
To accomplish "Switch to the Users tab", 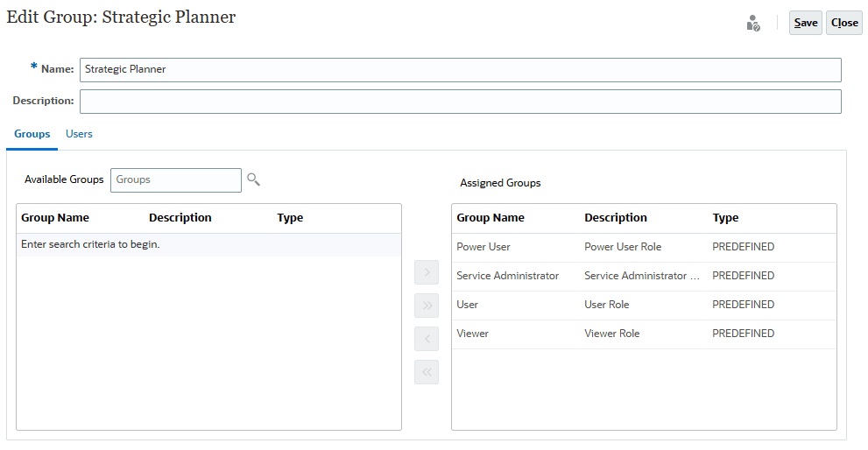I will pos(79,134).
